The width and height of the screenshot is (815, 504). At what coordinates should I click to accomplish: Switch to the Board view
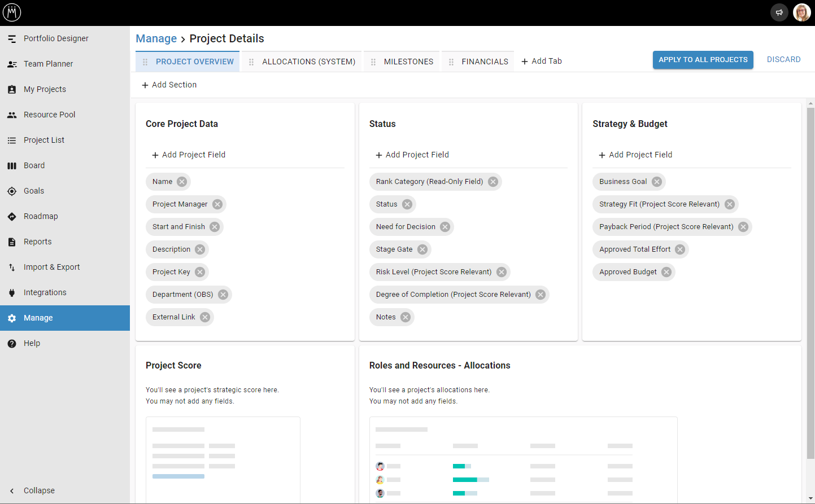click(34, 165)
